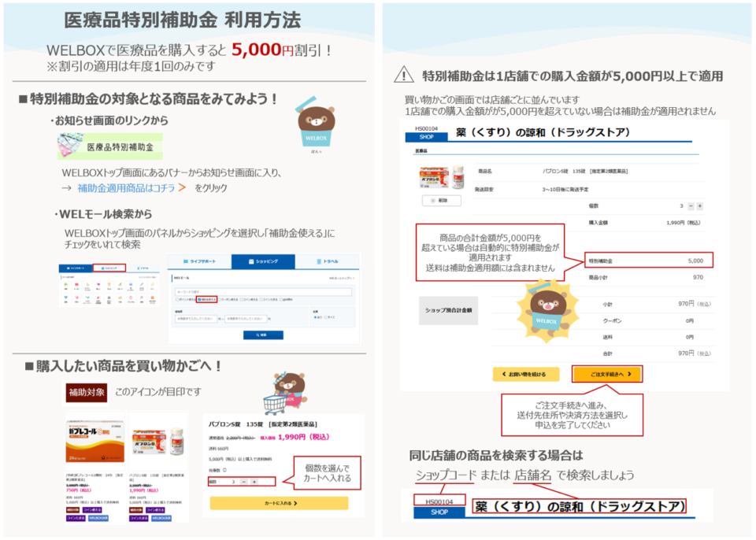Viewport: 756px width, 540px height.
Task: Select the large ショッピング tab
Action: click(263, 261)
